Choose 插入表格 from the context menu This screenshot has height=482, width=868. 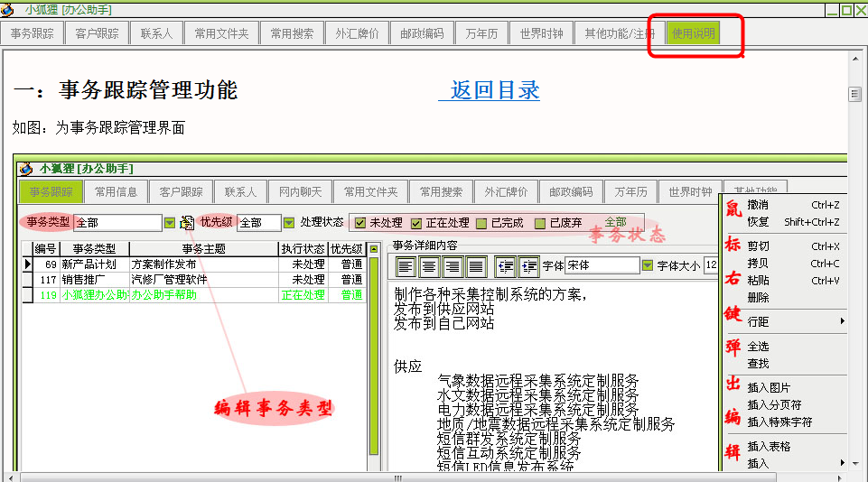point(769,447)
